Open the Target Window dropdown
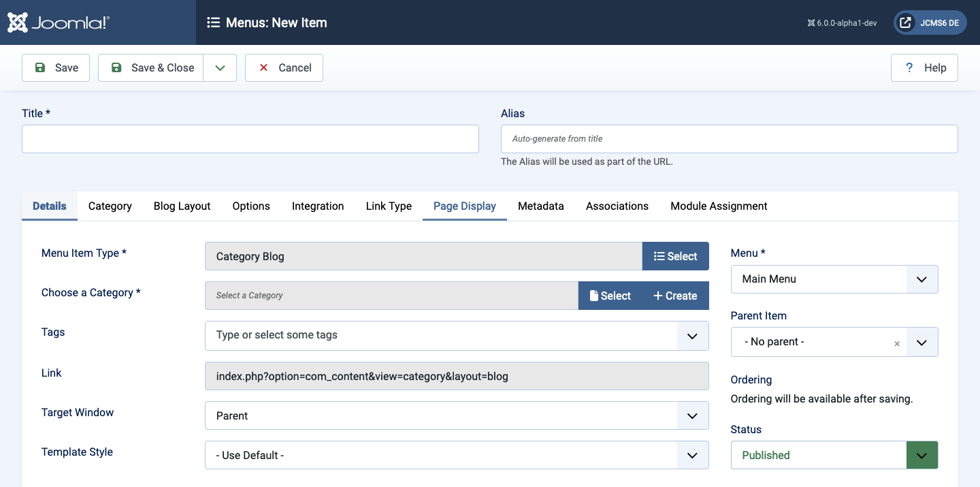This screenshot has width=980, height=487. (x=457, y=415)
